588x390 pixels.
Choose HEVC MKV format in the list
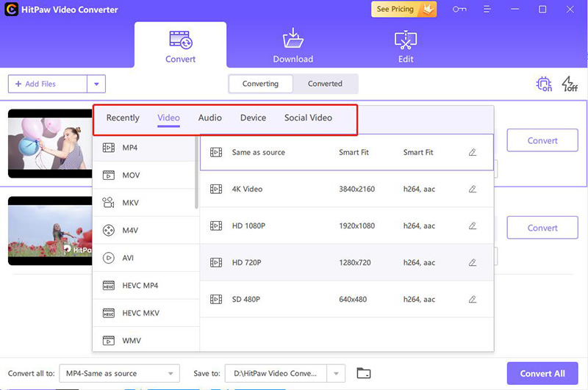coord(146,313)
